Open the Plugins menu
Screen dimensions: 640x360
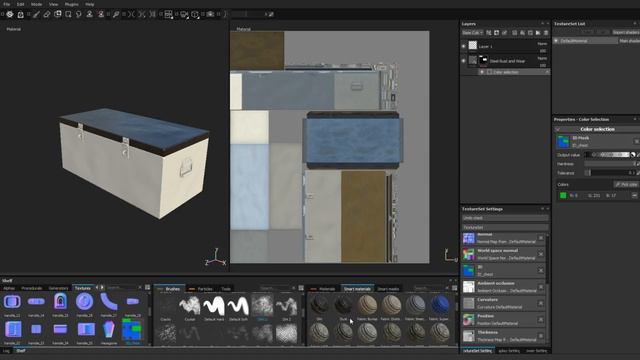(x=71, y=4)
